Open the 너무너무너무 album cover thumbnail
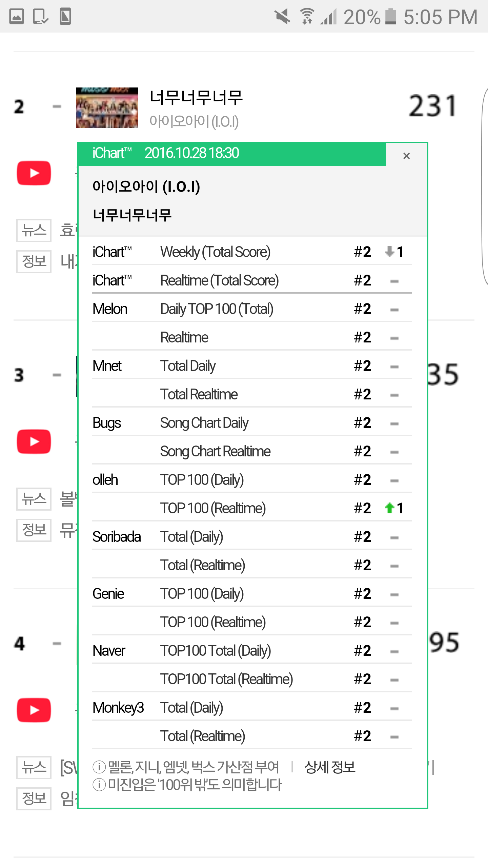The height and width of the screenshot is (868, 488). 107,108
